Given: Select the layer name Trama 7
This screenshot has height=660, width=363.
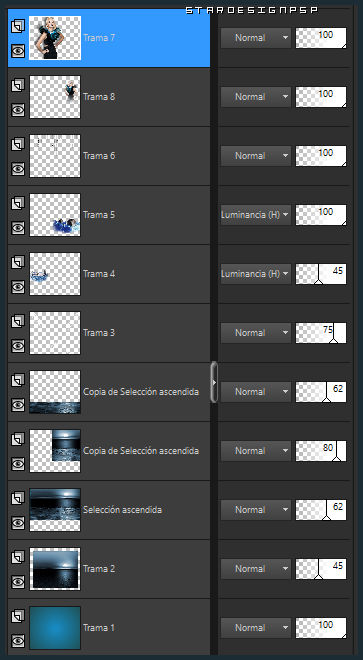Looking at the screenshot, I should [x=99, y=38].
